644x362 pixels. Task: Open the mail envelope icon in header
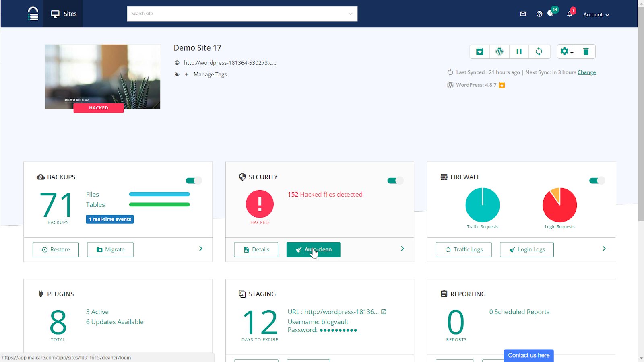[523, 14]
